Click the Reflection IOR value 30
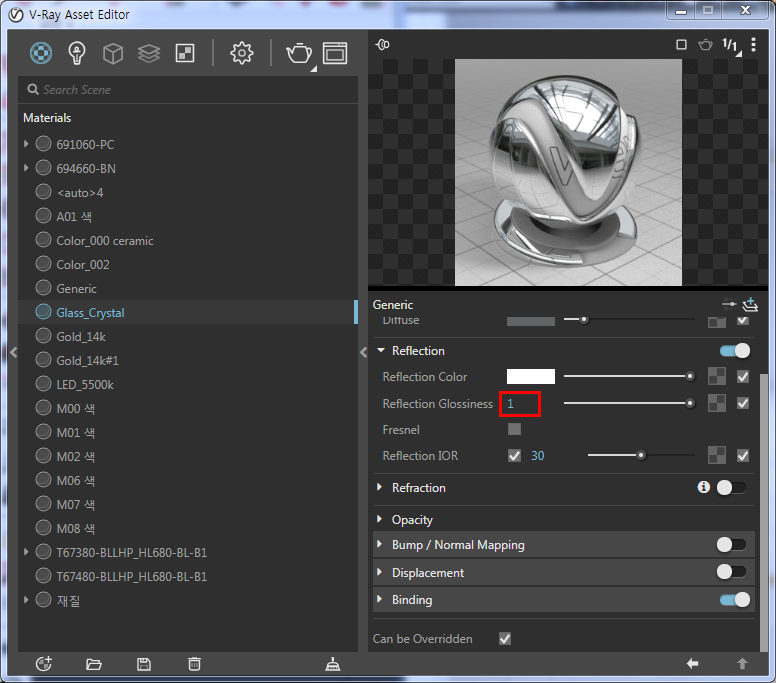Image resolution: width=776 pixels, height=683 pixels. 537,456
